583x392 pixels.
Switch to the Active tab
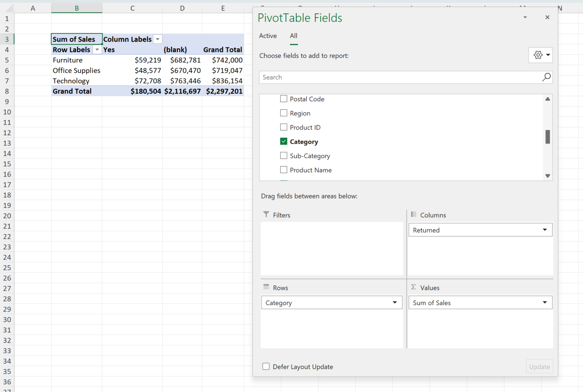pos(268,36)
